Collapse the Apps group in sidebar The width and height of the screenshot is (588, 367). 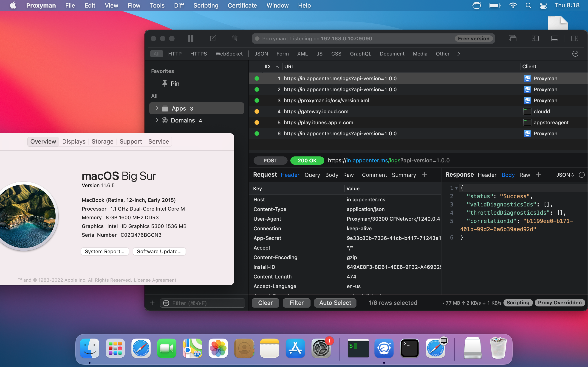pos(157,108)
